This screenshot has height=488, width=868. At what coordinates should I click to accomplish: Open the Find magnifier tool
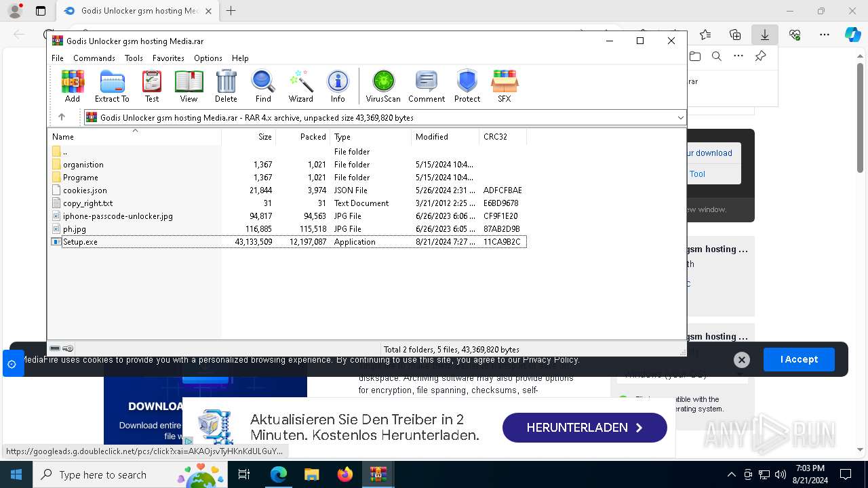[x=263, y=86]
